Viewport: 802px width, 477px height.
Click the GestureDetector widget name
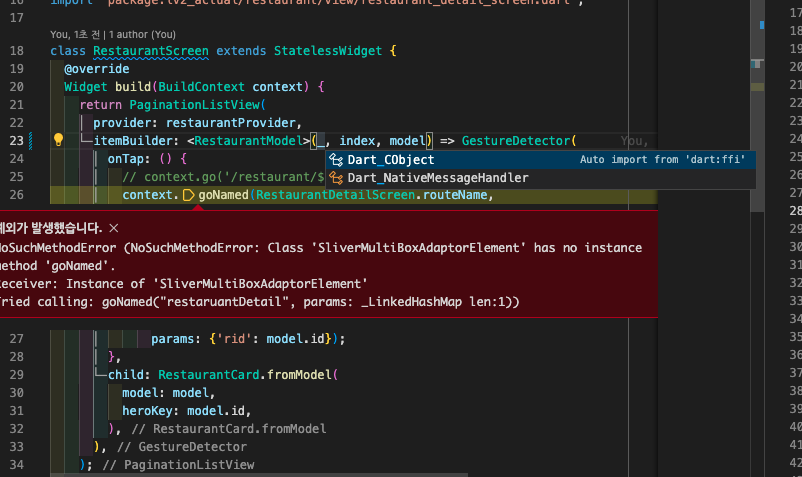pos(516,141)
